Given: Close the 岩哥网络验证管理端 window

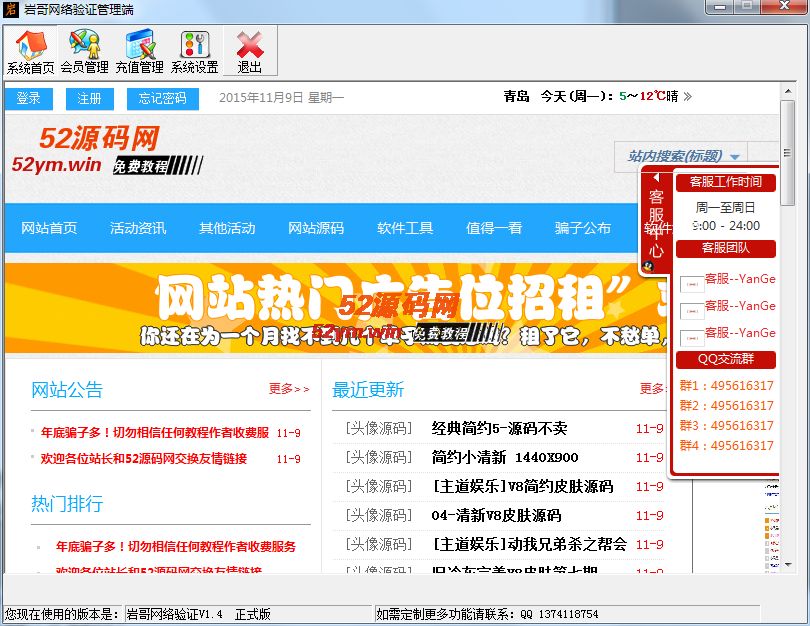Looking at the screenshot, I should [x=785, y=6].
